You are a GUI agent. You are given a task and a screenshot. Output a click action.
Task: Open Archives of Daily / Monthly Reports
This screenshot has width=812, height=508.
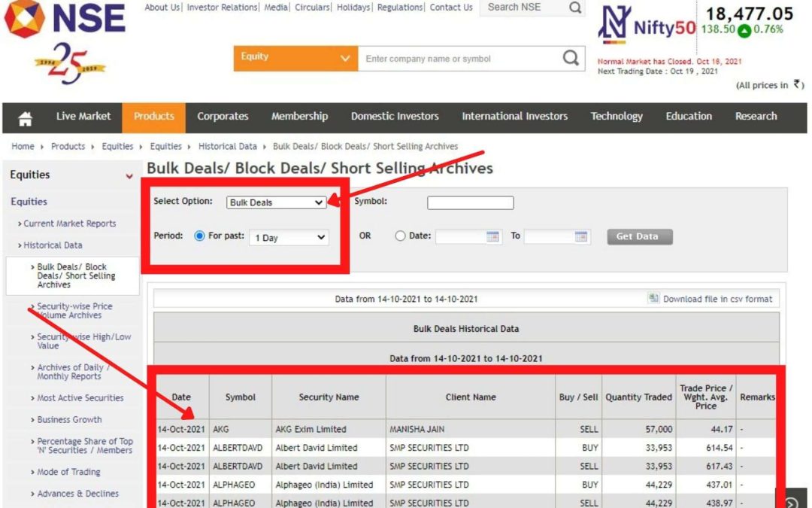(72, 372)
